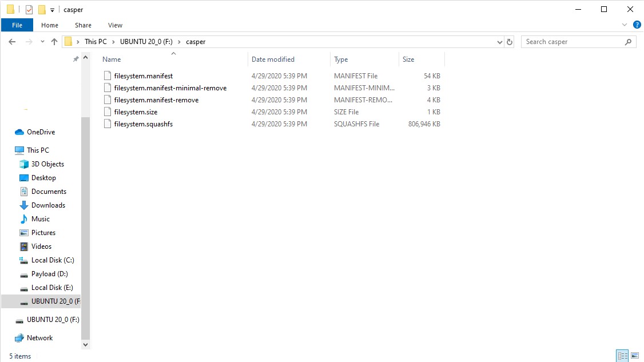This screenshot has height=362, width=644.
Task: Switch to details view layout
Action: tap(622, 356)
